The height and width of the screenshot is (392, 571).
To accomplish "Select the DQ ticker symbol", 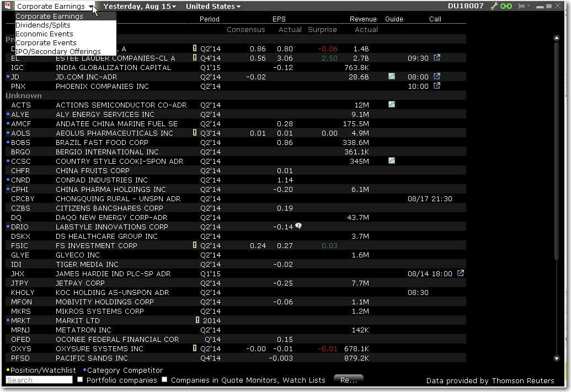I will (16, 217).
